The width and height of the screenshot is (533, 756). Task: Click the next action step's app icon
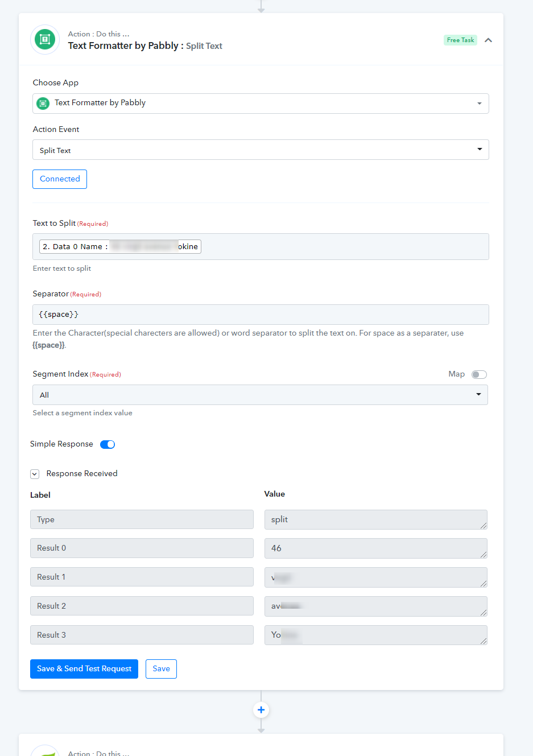coord(45,751)
